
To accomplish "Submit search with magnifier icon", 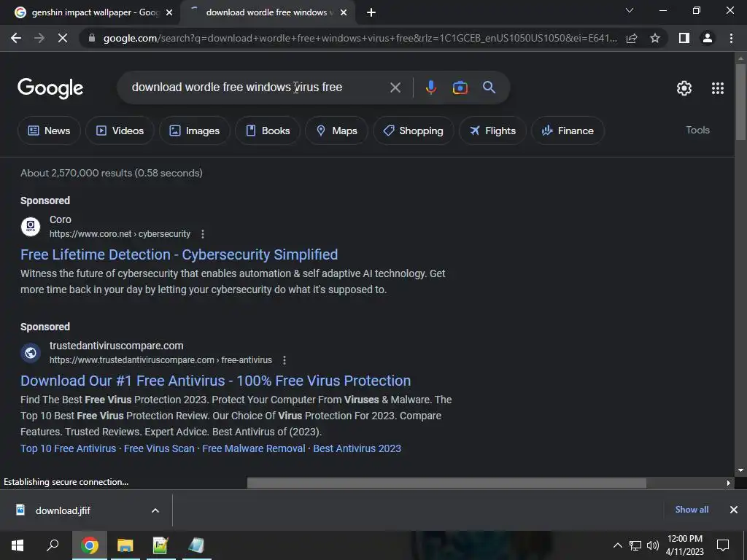I will (489, 87).
